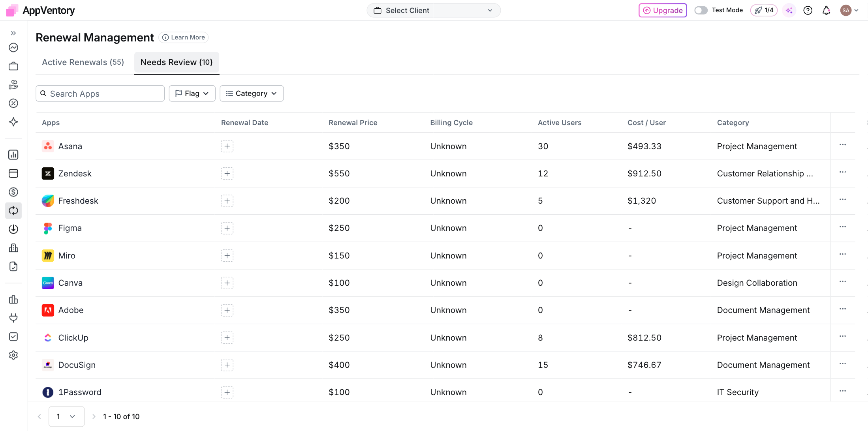Open the credit card icon in sidebar
Screen dimensions: 868x431
click(13, 173)
